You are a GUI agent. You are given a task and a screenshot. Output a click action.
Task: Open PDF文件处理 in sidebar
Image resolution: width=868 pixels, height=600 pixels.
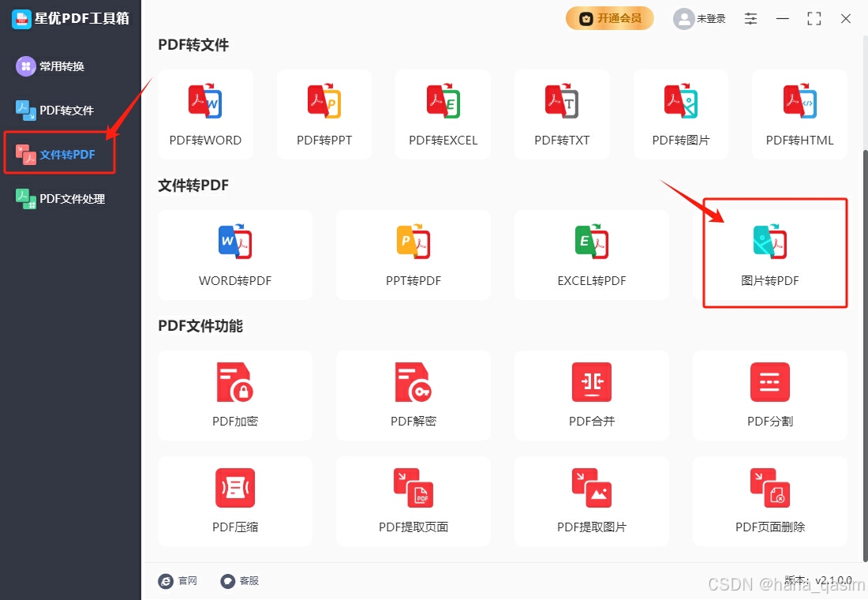pos(60,198)
